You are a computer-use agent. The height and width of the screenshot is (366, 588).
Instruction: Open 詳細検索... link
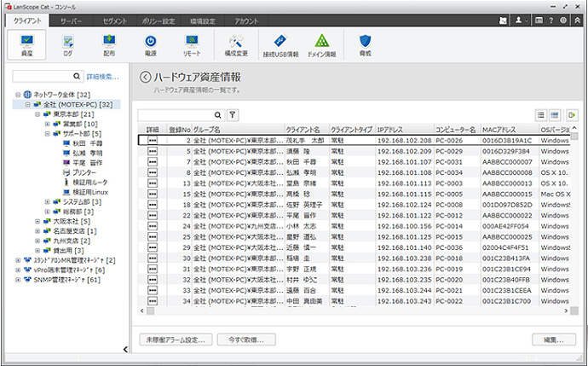tap(102, 77)
